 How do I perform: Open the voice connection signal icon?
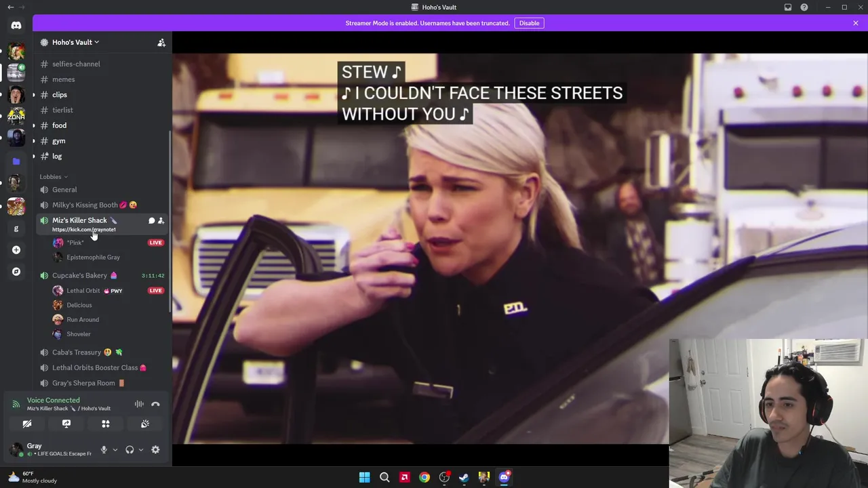[x=16, y=404]
